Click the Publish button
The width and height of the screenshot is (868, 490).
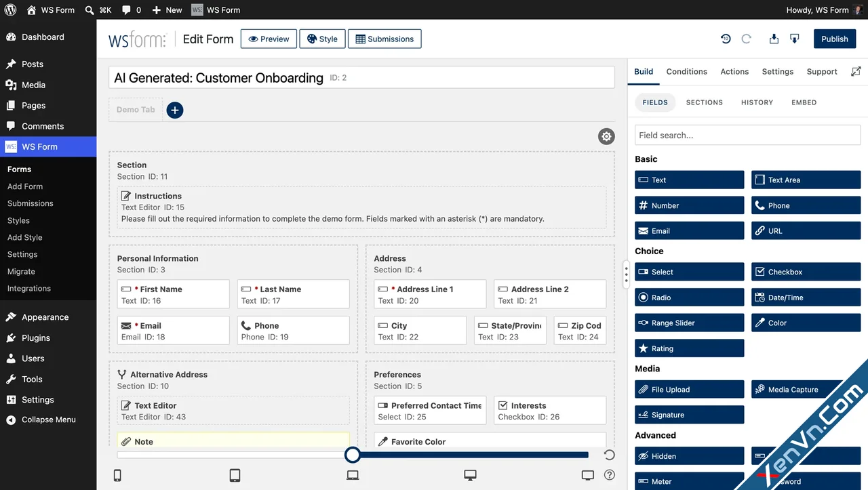click(835, 39)
